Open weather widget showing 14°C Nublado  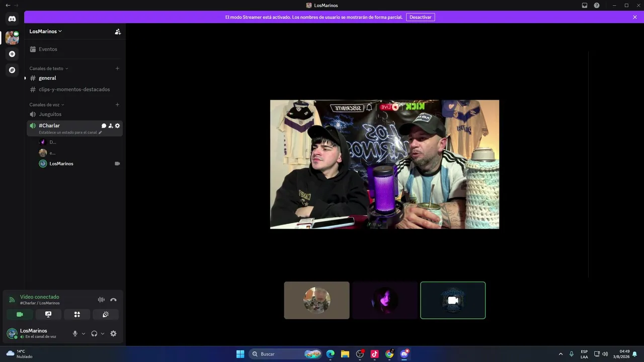pos(19,354)
